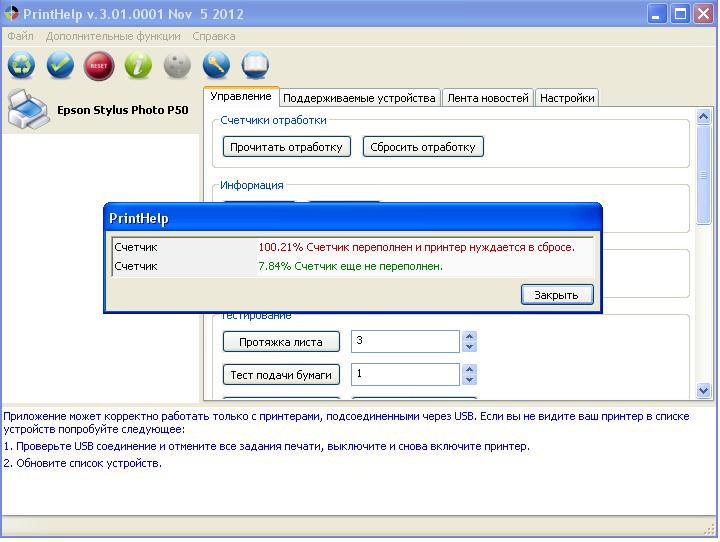Click the PrintHelp title bar app icon
Viewport: 720px width, 542px height.
[11, 13]
